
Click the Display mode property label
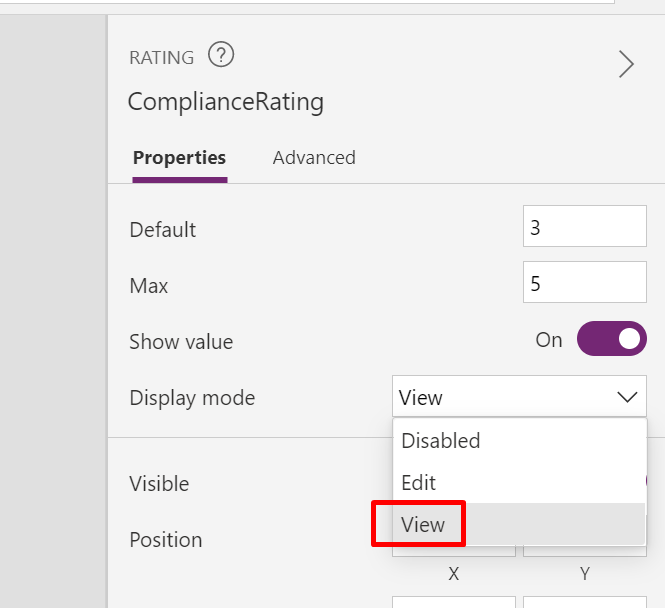point(192,398)
